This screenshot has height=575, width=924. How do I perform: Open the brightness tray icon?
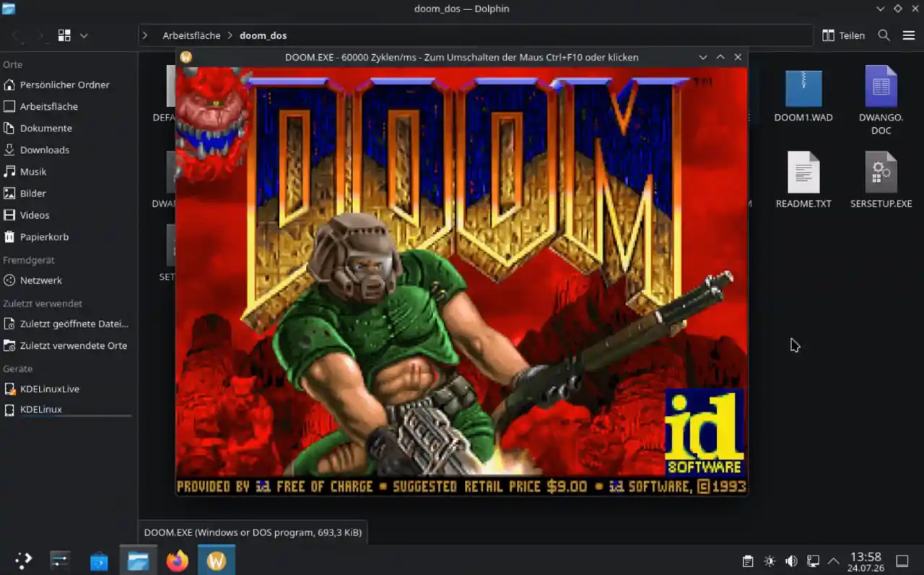click(770, 561)
